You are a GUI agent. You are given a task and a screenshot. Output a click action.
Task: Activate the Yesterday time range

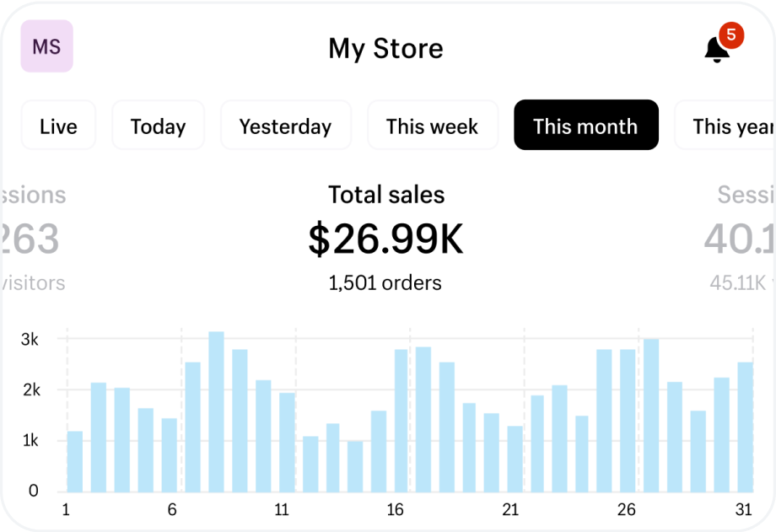(x=285, y=125)
